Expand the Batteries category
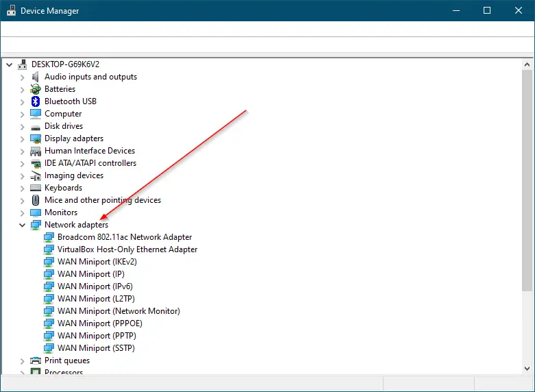 23,90
